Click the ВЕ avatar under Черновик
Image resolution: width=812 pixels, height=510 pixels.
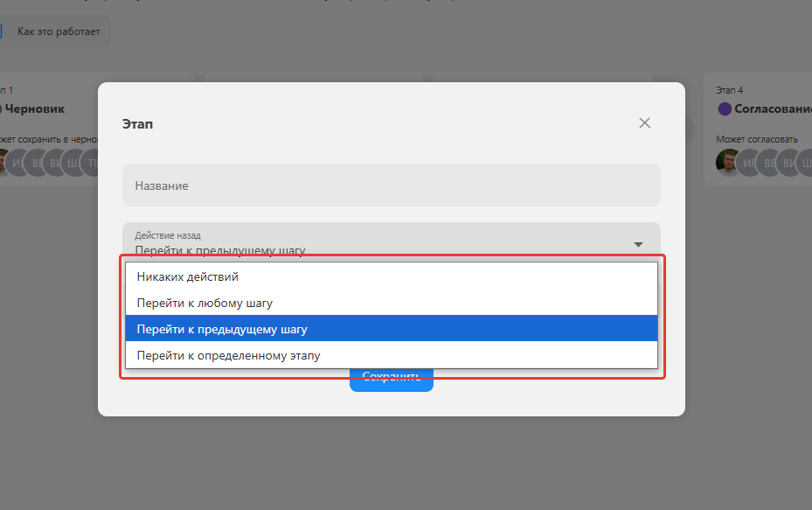pos(38,163)
